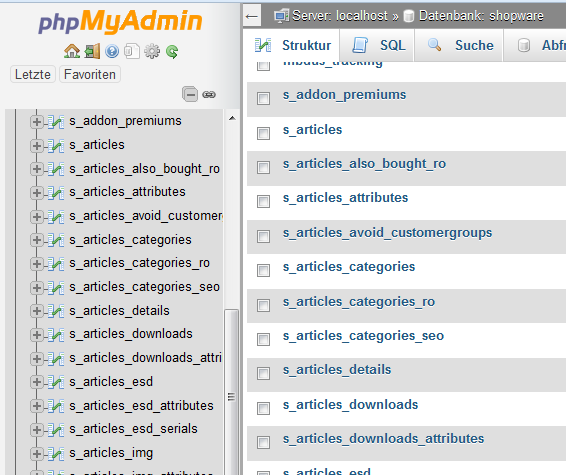Check the s_articles_categories_seo row checkbox

click(x=263, y=339)
